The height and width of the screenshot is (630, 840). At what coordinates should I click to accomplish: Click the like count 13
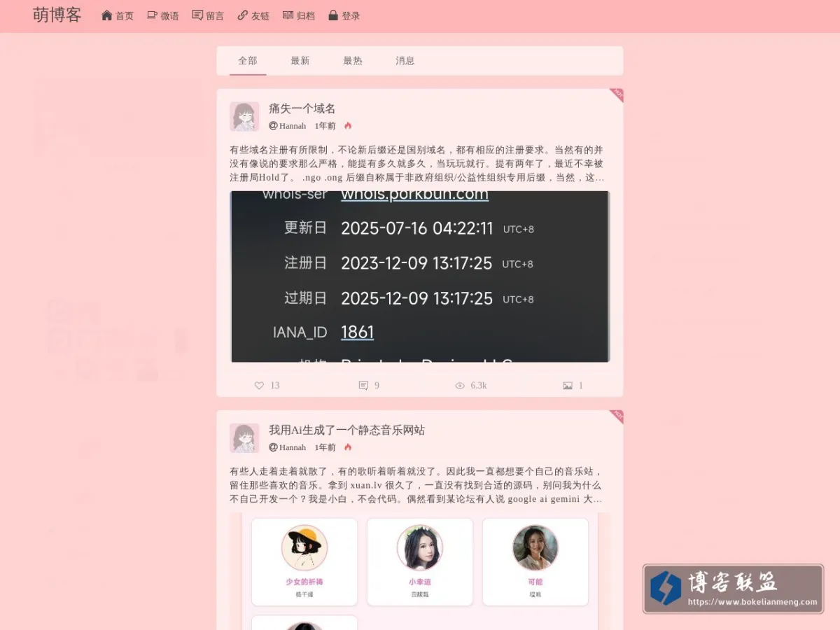275,386
